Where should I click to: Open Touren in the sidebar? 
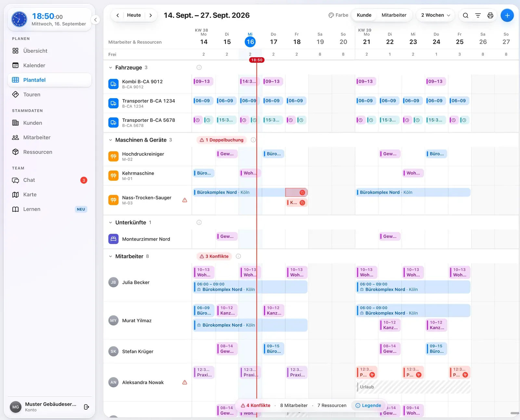pos(50,95)
